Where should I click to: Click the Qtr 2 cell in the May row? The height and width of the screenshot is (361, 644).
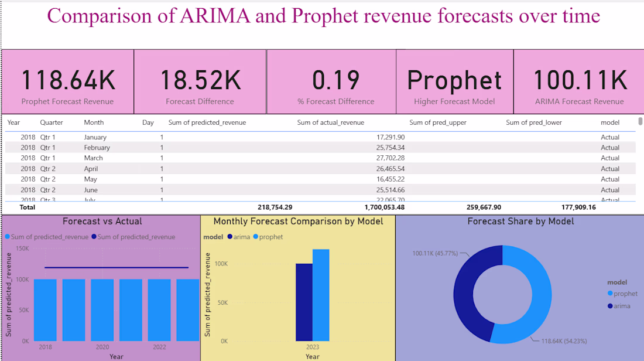tap(47, 179)
